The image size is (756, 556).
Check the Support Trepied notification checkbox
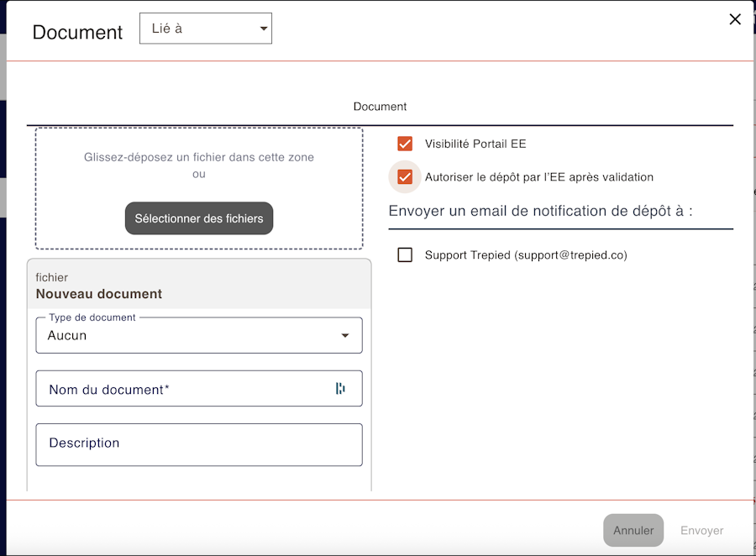point(405,254)
